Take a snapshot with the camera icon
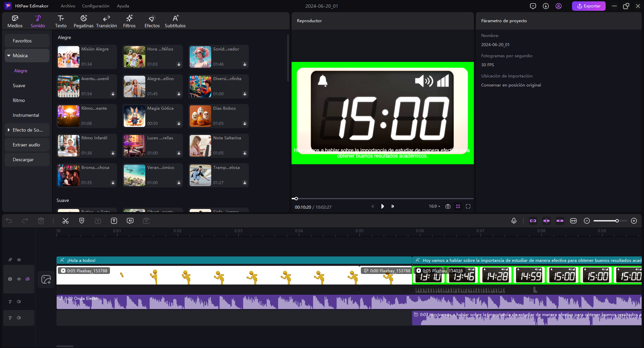 [448, 206]
